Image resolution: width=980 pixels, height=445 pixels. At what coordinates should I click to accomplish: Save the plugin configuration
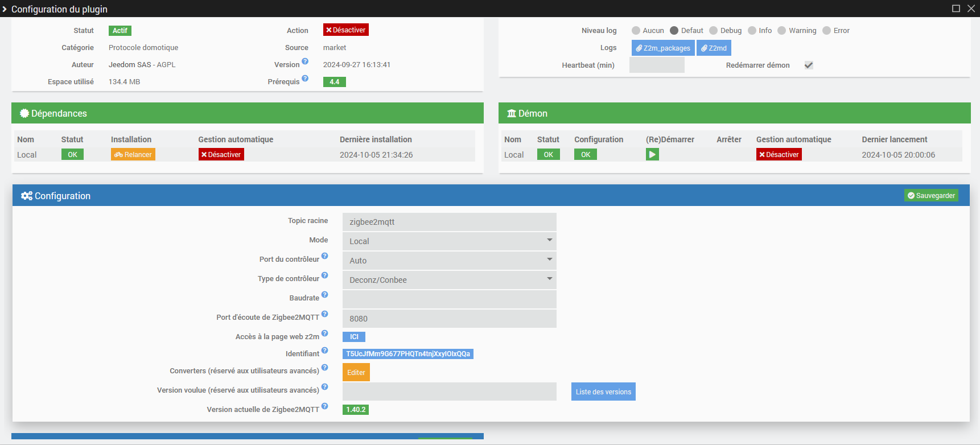point(931,195)
